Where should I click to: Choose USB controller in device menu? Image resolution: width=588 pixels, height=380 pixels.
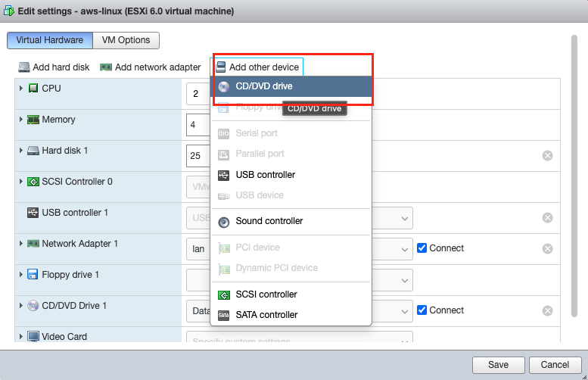[x=265, y=175]
